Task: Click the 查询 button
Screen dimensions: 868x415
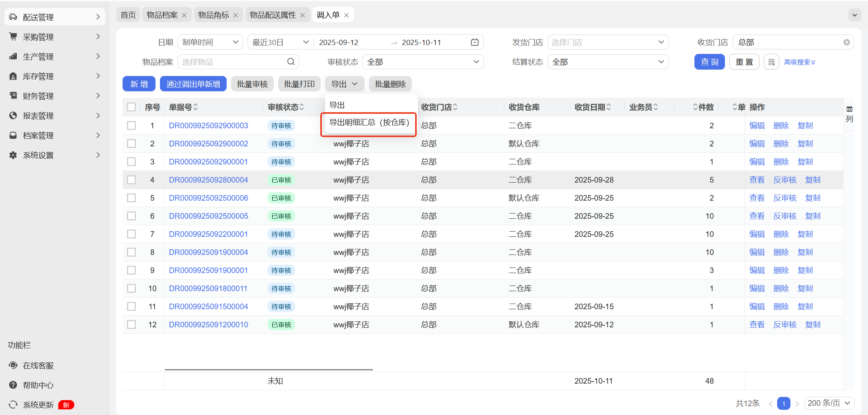Action: pos(709,62)
